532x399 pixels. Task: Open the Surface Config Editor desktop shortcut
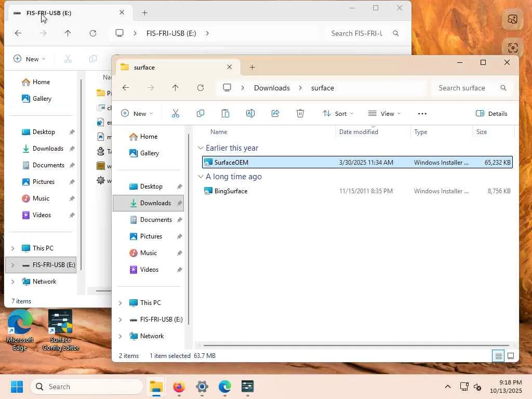pyautogui.click(x=60, y=330)
